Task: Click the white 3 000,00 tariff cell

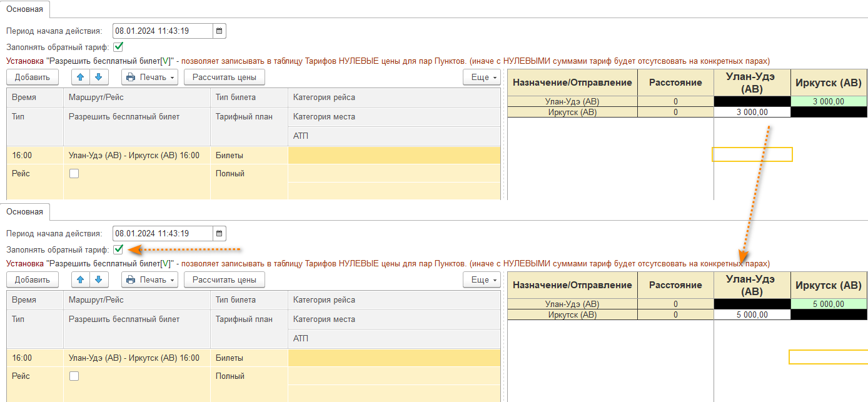Action: [752, 113]
